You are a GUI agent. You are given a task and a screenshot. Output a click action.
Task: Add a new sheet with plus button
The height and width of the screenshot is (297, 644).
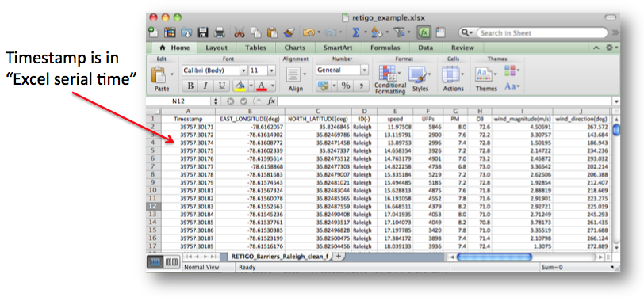[339, 256]
